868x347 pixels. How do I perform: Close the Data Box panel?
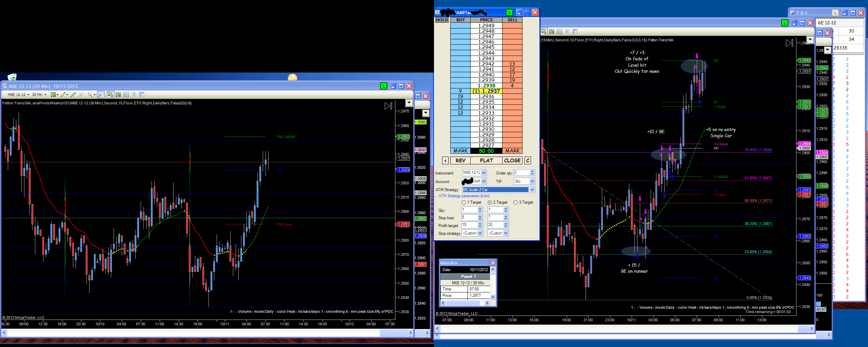tap(493, 263)
